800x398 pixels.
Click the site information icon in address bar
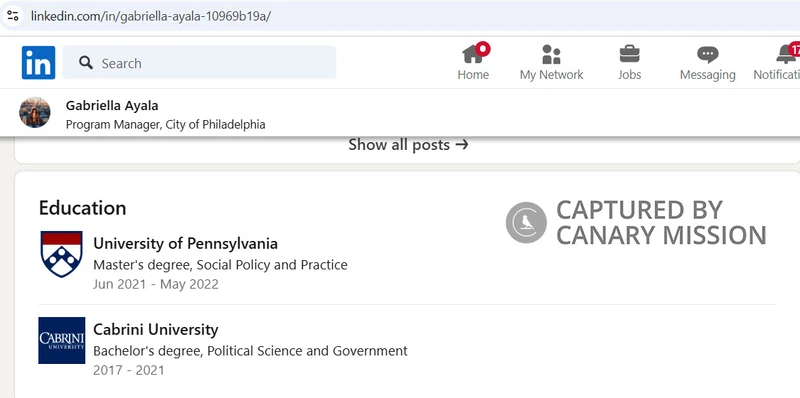tap(13, 15)
